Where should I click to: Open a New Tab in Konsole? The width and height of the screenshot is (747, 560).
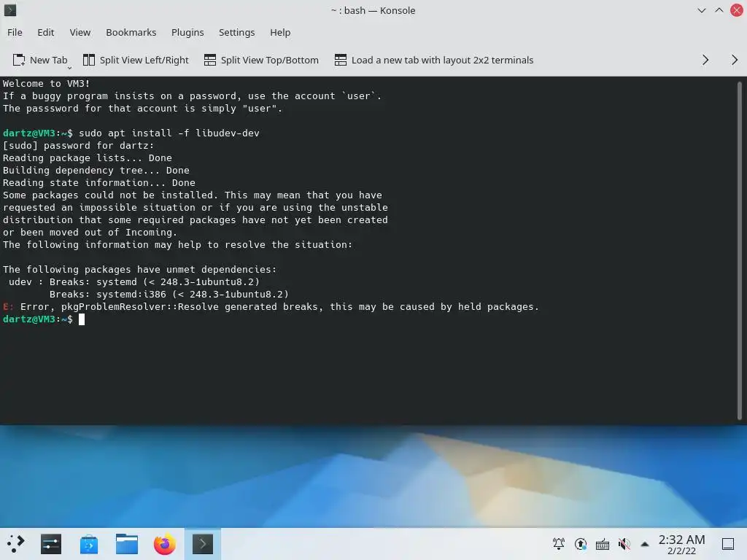point(40,60)
